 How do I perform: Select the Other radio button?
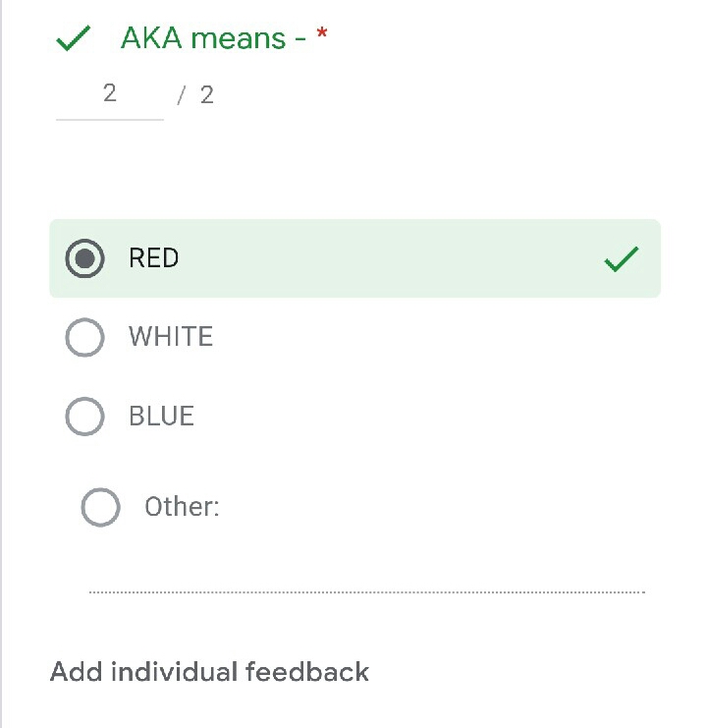pyautogui.click(x=100, y=508)
